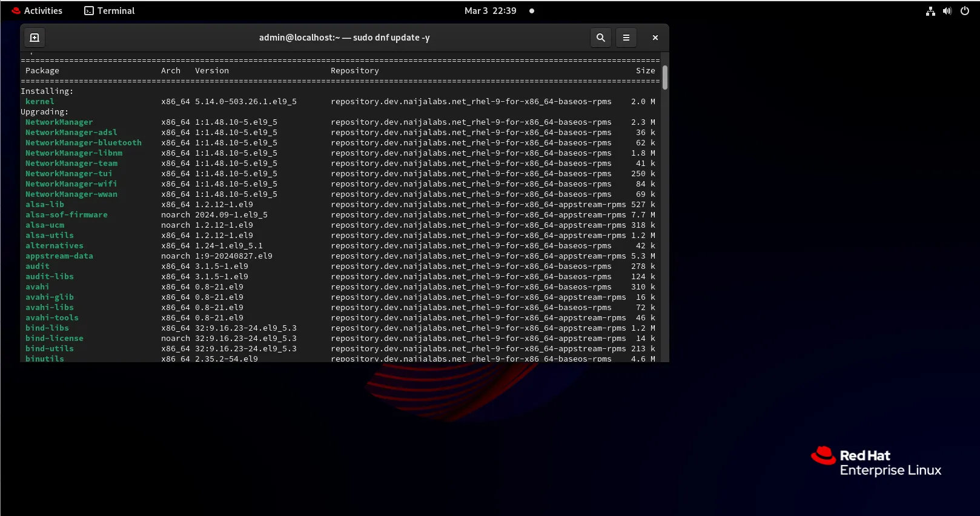Click the avahi-glib package name
980x516 pixels.
coord(50,297)
